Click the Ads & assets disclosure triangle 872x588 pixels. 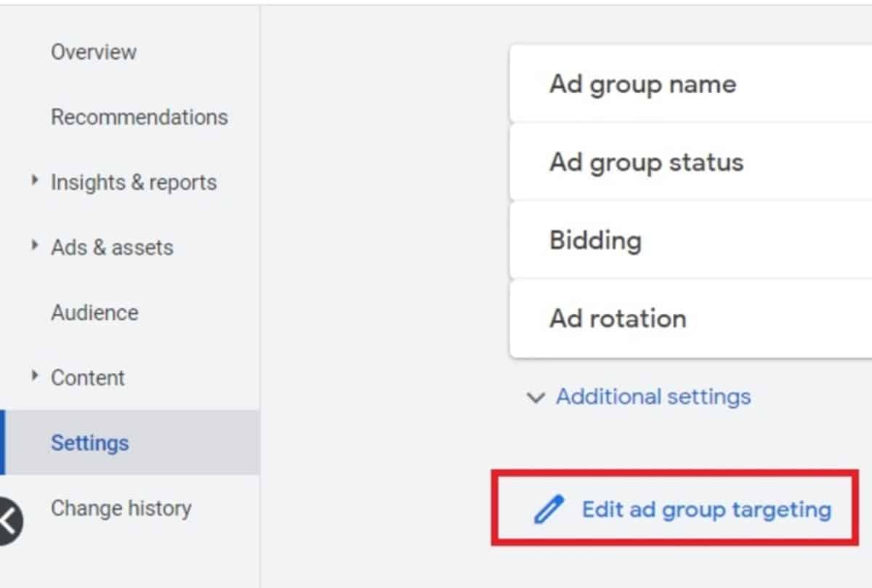(x=33, y=246)
